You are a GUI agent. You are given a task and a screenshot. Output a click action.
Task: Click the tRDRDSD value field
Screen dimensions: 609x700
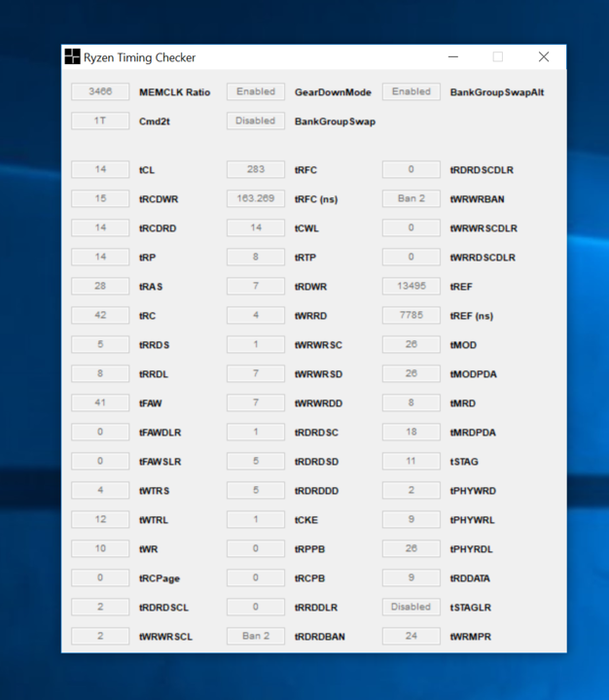click(x=256, y=461)
